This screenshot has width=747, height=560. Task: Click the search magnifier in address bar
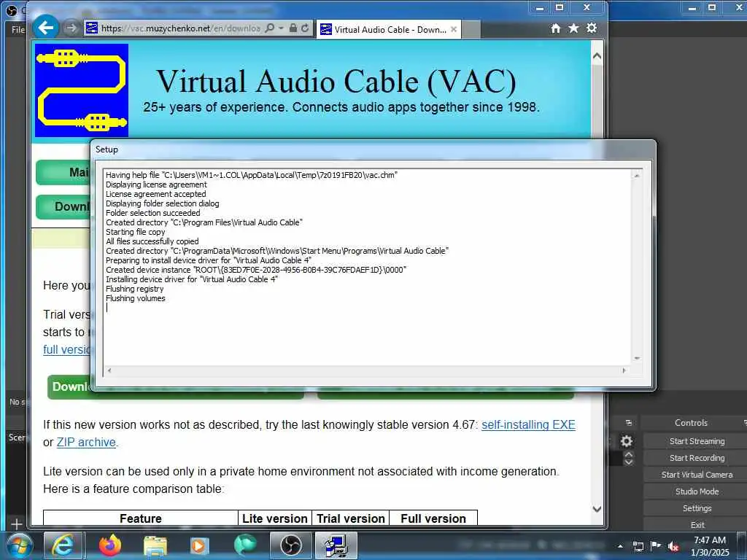click(x=270, y=28)
